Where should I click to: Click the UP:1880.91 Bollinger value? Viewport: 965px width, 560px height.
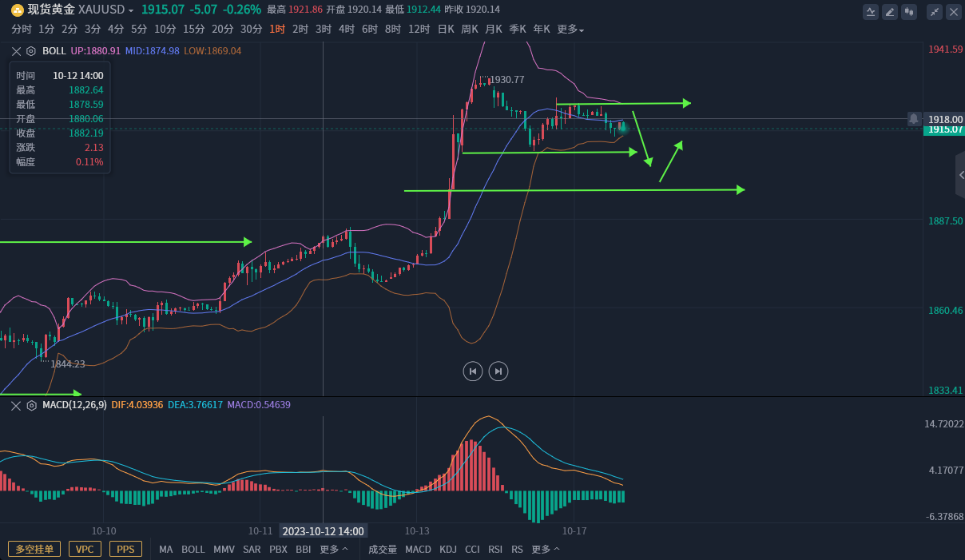click(96, 50)
